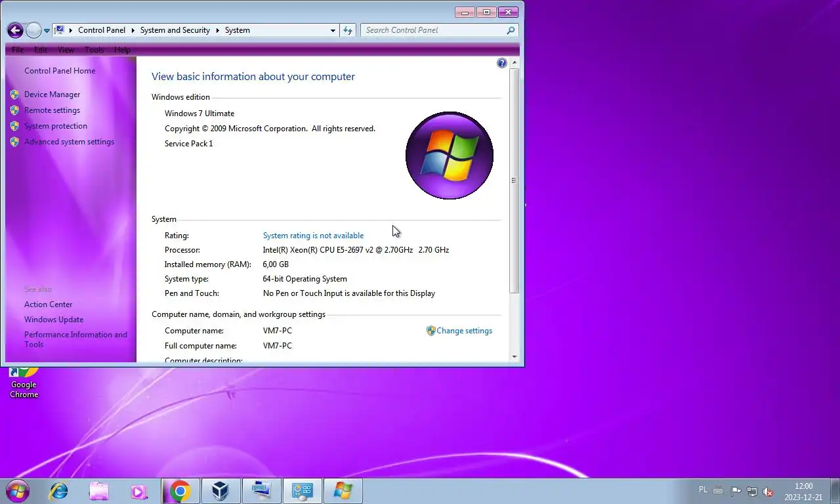Click 'Control Panel' in the breadcrumb
This screenshot has width=840, height=504.
[101, 30]
